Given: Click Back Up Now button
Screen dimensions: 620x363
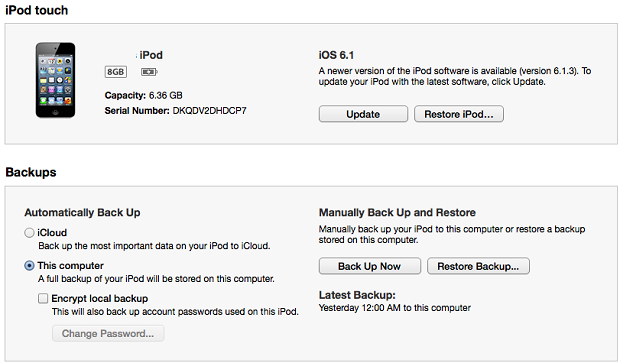Looking at the screenshot, I should coord(370,266).
